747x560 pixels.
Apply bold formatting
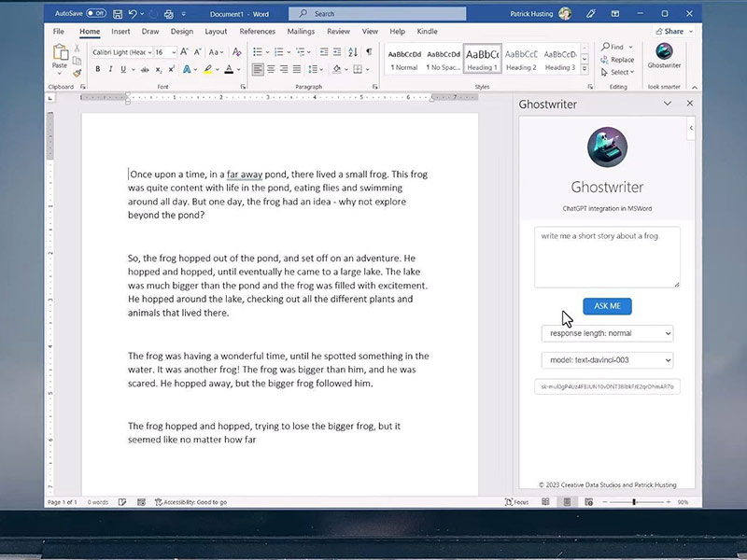point(97,69)
